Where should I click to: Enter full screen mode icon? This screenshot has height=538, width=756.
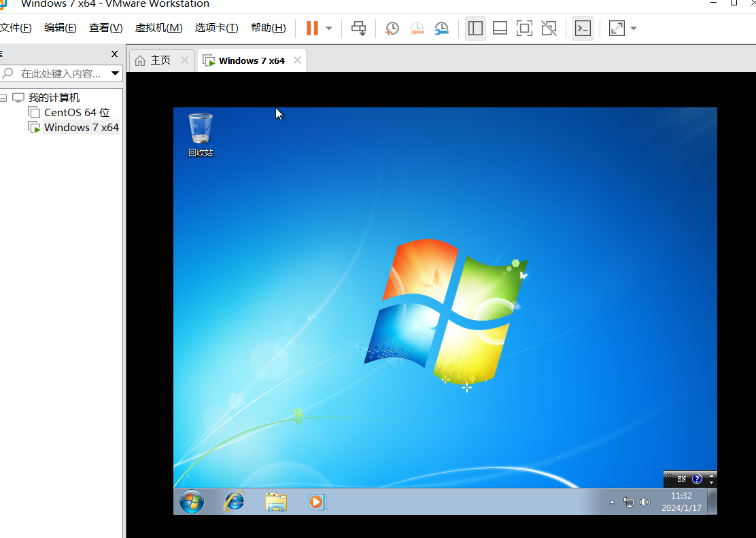pos(524,29)
